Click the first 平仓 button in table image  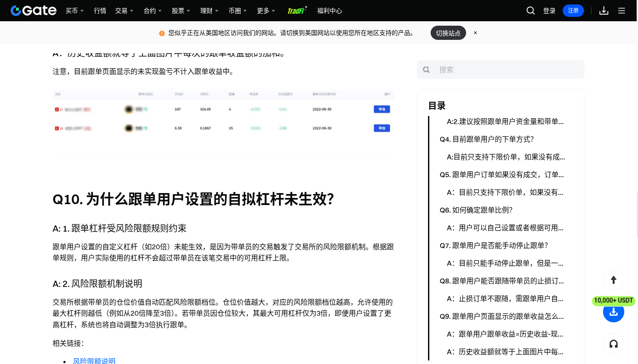point(382,109)
